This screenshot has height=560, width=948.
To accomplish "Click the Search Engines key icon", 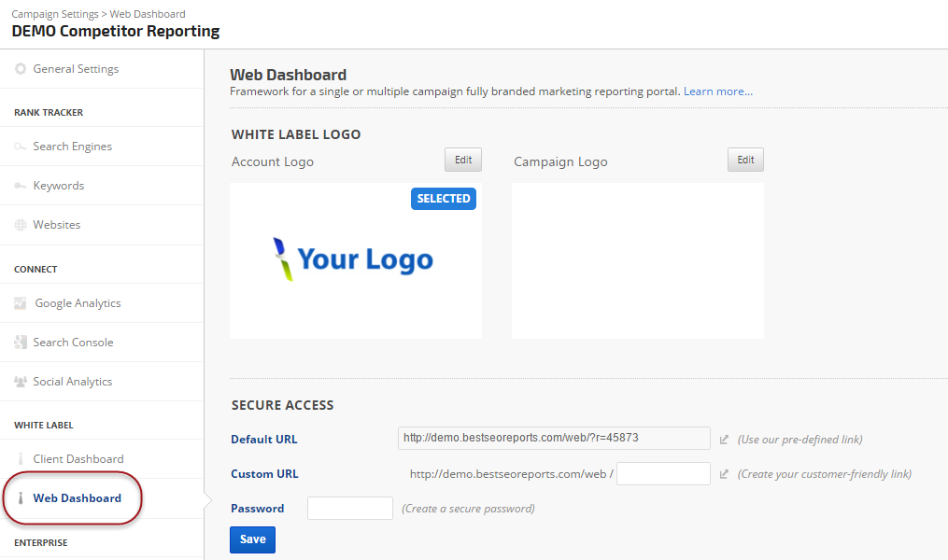I will (21, 147).
